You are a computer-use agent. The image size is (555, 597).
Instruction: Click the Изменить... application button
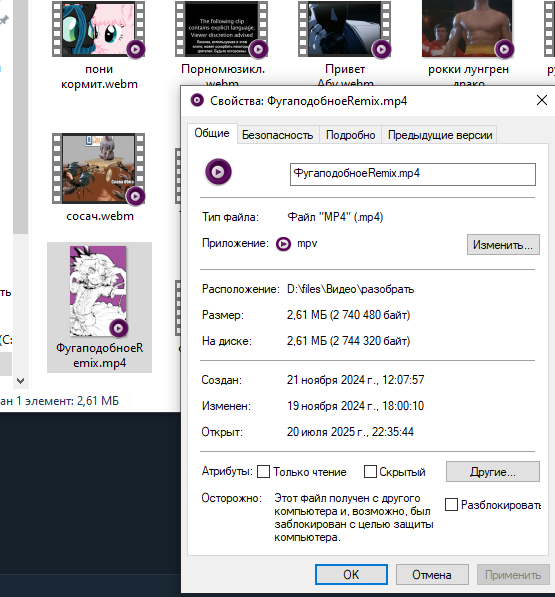(x=503, y=244)
